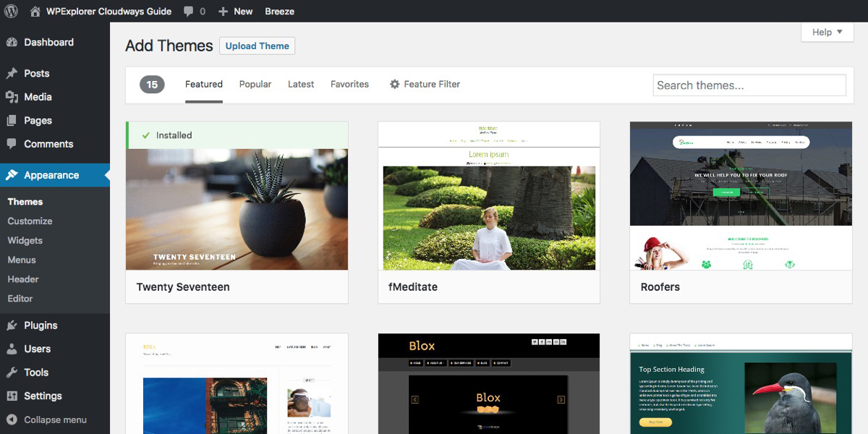The image size is (868, 434).
Task: Click the Pages icon in sidebar
Action: pos(12,121)
